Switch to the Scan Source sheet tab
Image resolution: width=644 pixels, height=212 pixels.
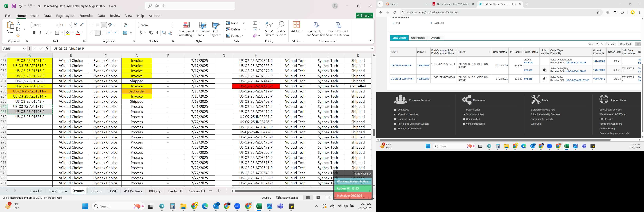(x=58, y=191)
